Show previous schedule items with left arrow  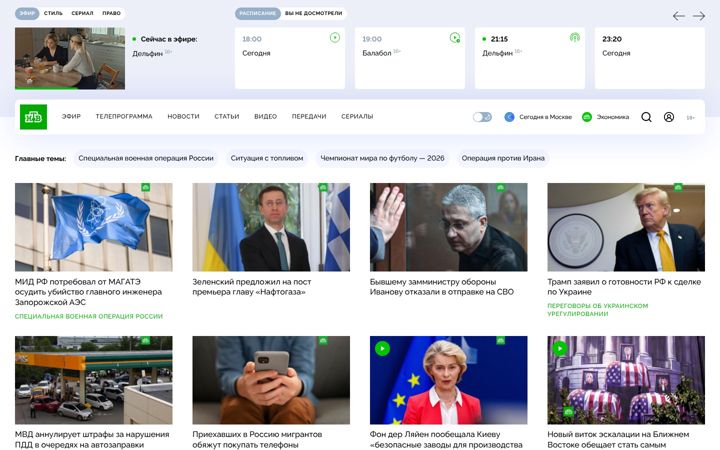point(678,16)
